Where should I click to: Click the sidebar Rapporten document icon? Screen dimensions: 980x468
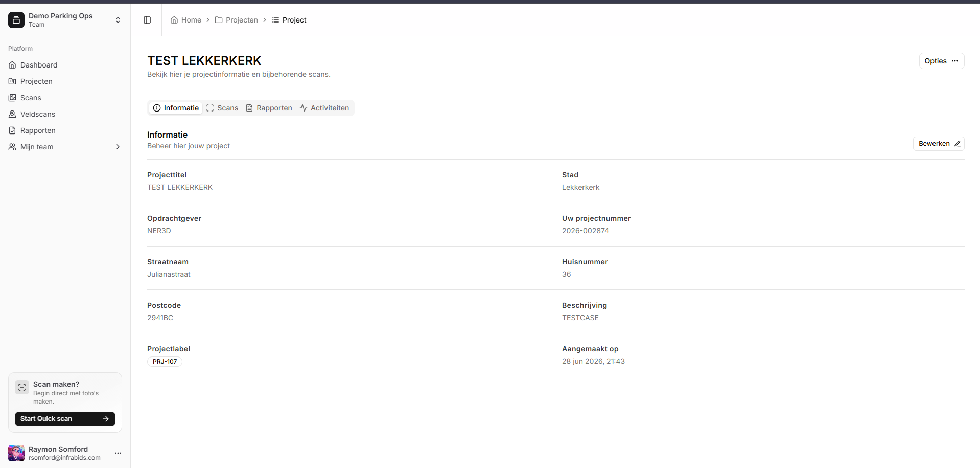tap(12, 130)
